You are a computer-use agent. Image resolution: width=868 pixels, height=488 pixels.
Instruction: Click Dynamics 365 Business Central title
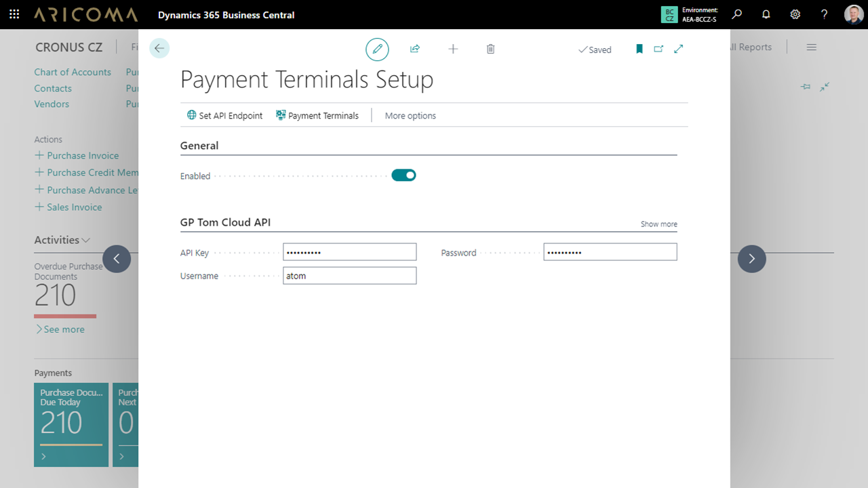(x=226, y=15)
